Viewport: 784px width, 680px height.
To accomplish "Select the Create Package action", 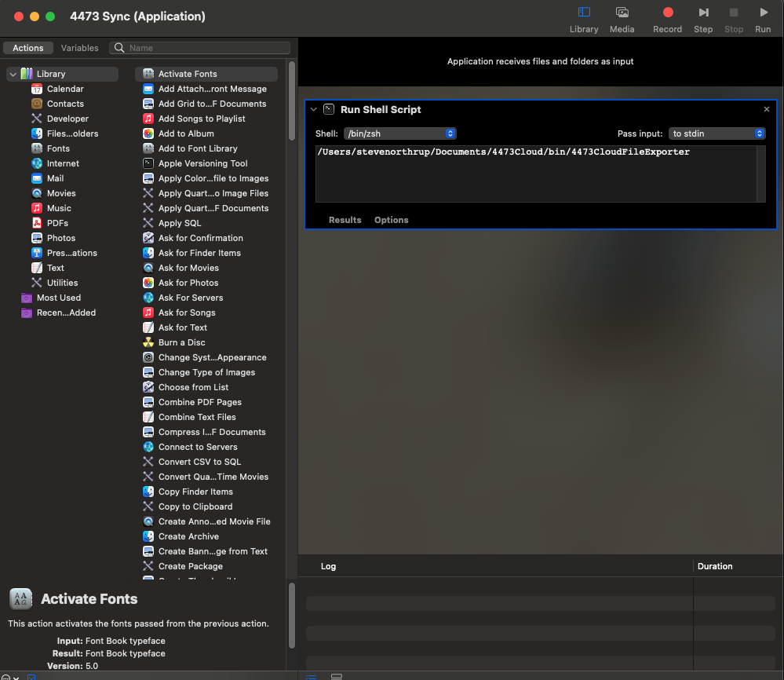I will 191,566.
